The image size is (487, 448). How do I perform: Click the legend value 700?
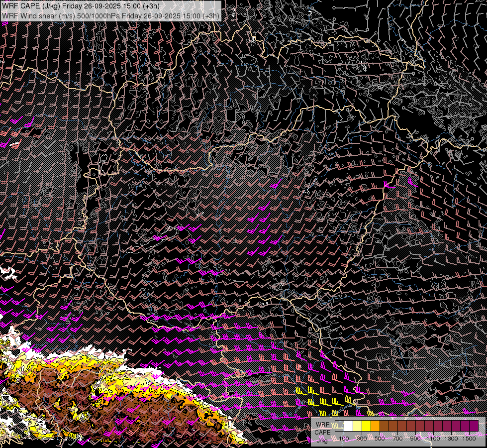[x=397, y=439]
